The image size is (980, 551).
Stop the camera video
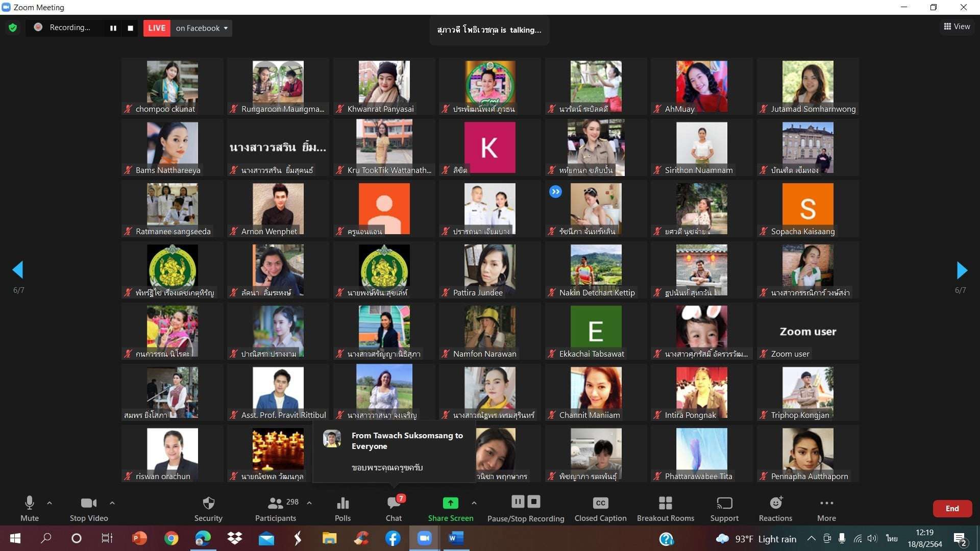tap(89, 508)
